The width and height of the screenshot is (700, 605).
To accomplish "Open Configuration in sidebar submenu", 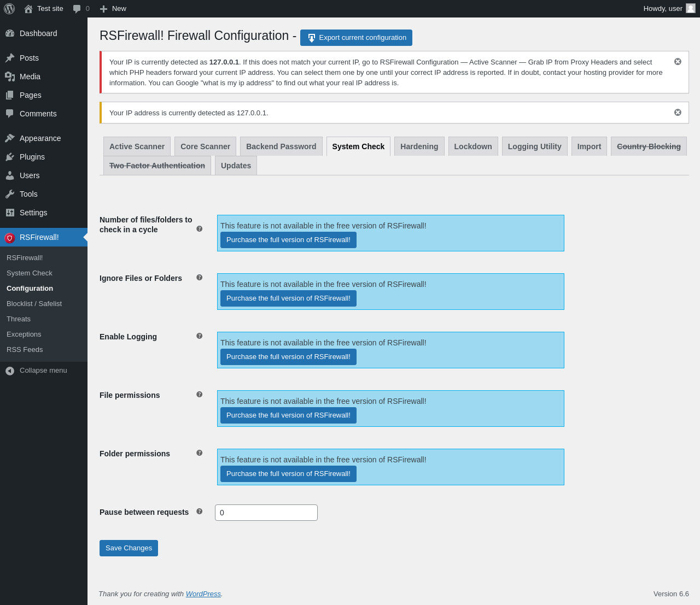I will 44,289.
